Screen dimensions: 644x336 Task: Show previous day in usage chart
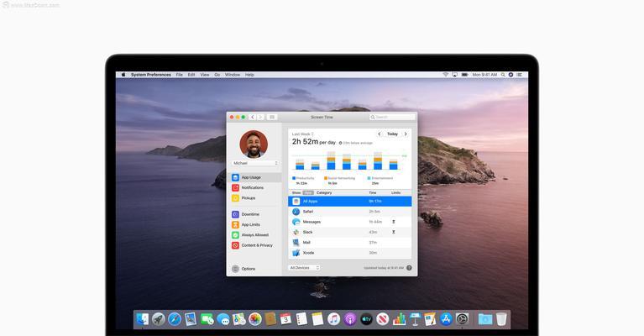point(379,134)
